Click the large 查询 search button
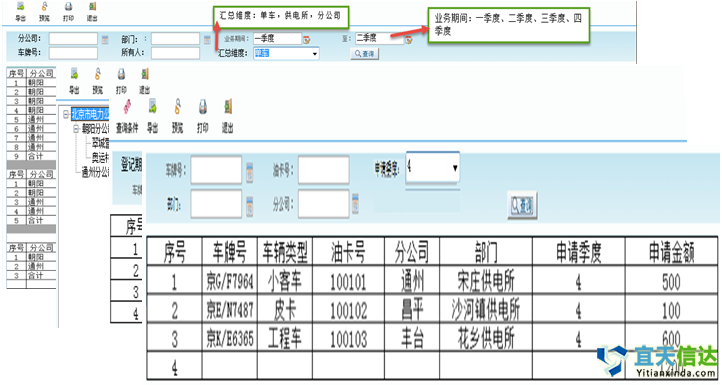The width and height of the screenshot is (722, 385). (x=522, y=205)
